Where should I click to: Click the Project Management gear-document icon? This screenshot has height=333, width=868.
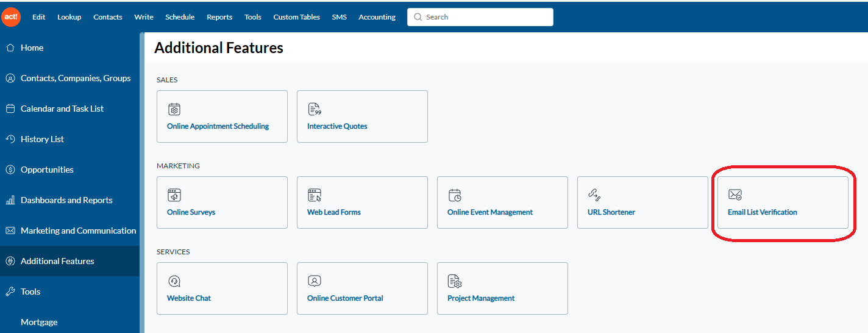coord(455,281)
